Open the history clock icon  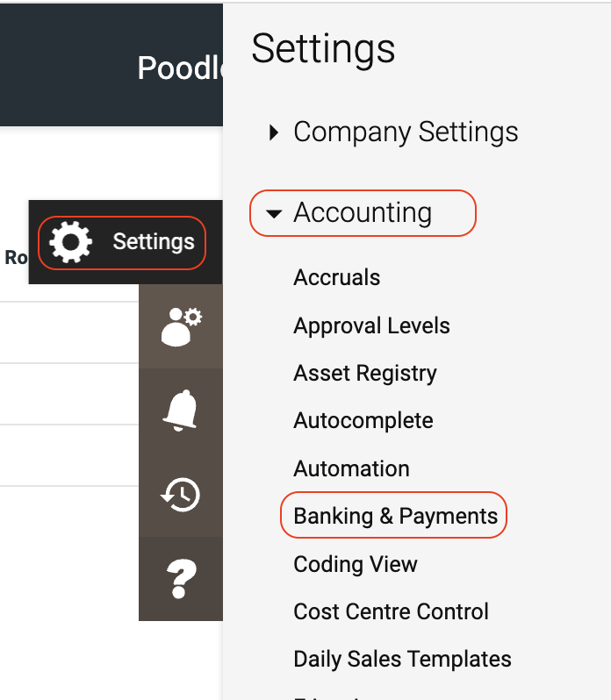pos(181,494)
